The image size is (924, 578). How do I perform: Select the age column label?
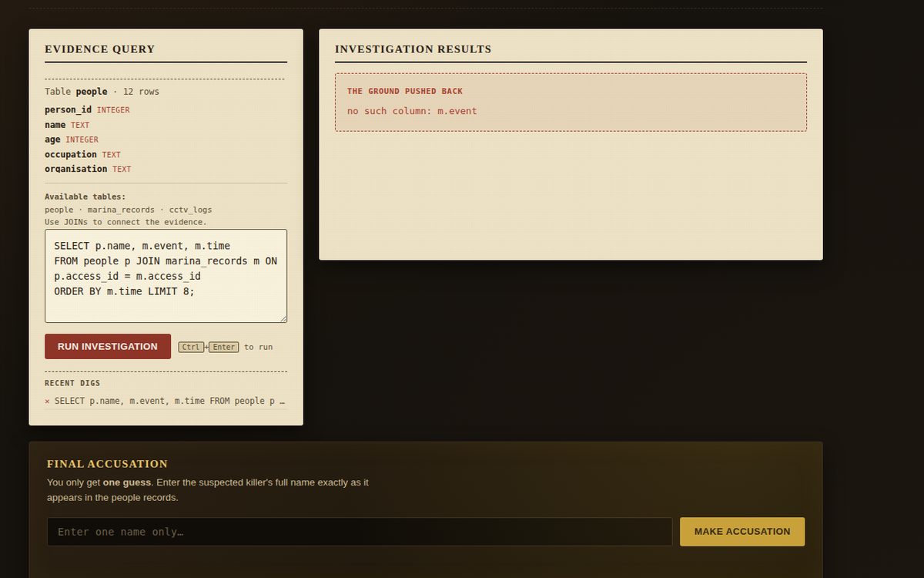52,139
